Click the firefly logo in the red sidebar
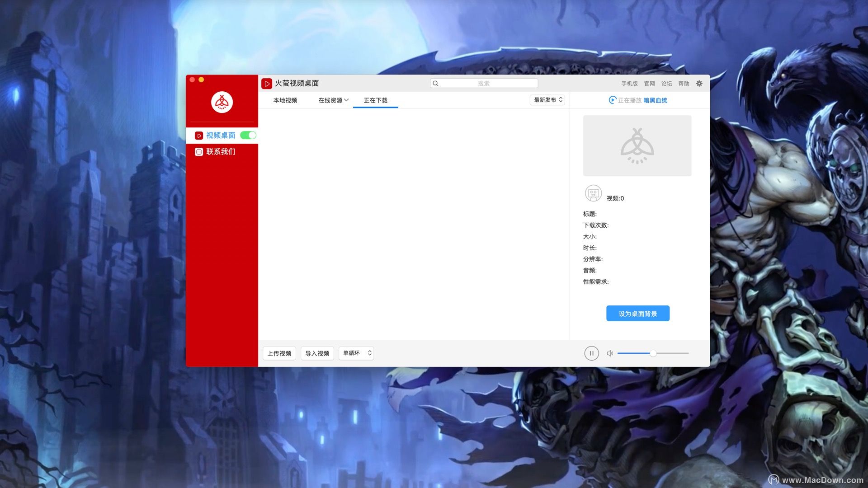Screen dimensions: 868x488 [222, 102]
